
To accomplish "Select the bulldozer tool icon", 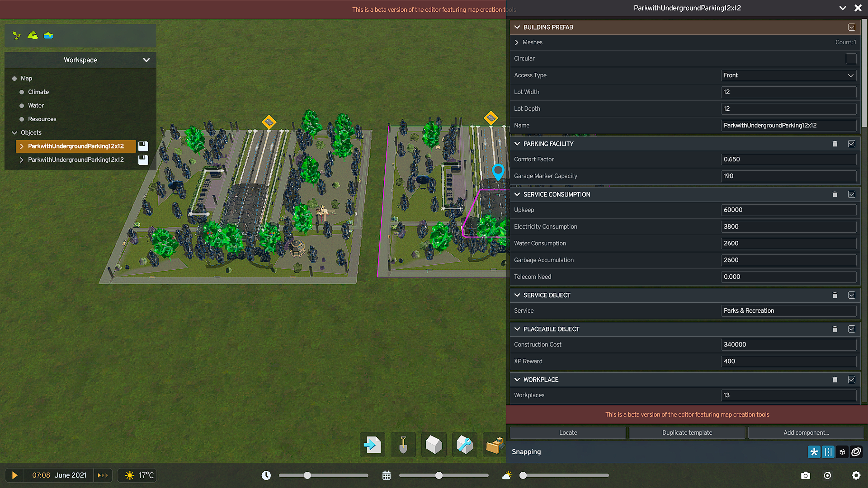I will click(495, 445).
